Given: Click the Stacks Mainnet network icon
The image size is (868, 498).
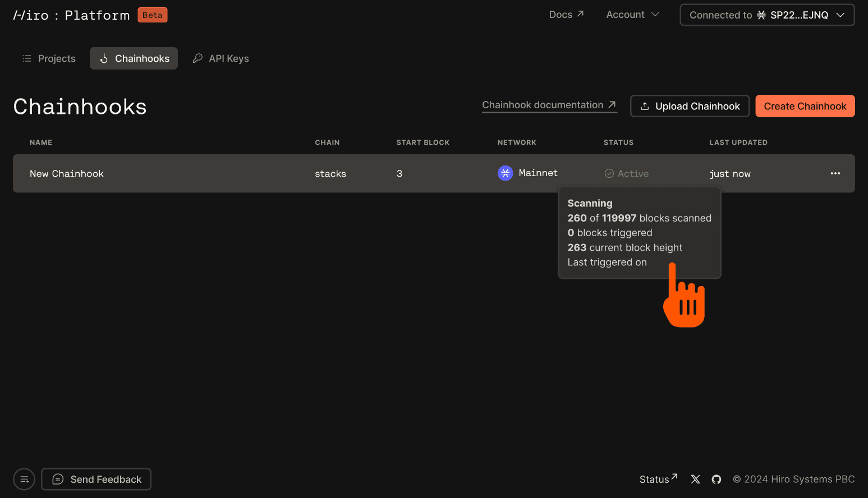Looking at the screenshot, I should [506, 173].
